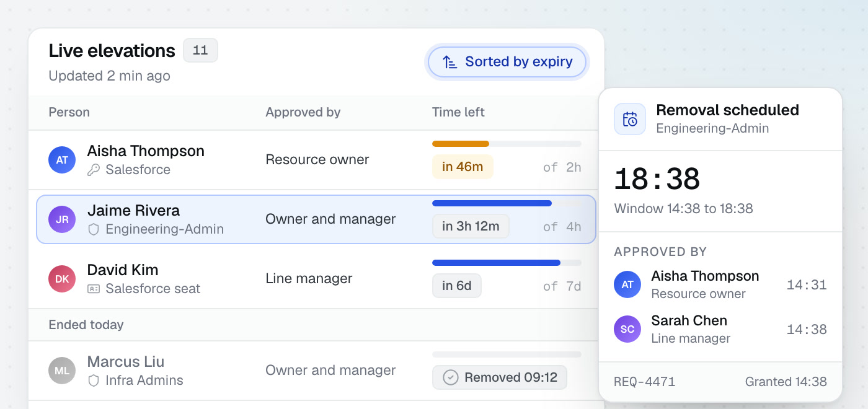Select the Jaime Rivera row name
Viewport: 868px width, 409px height.
(133, 210)
